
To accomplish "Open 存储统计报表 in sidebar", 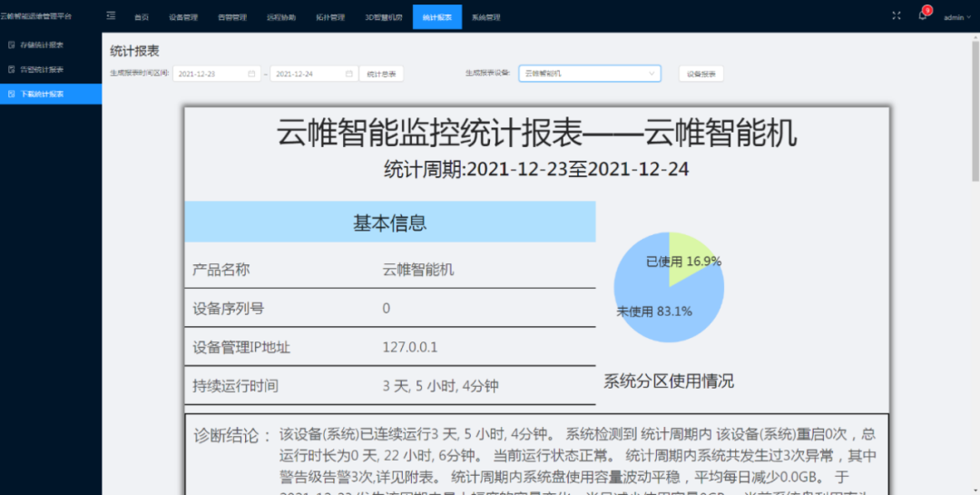I will (51, 45).
